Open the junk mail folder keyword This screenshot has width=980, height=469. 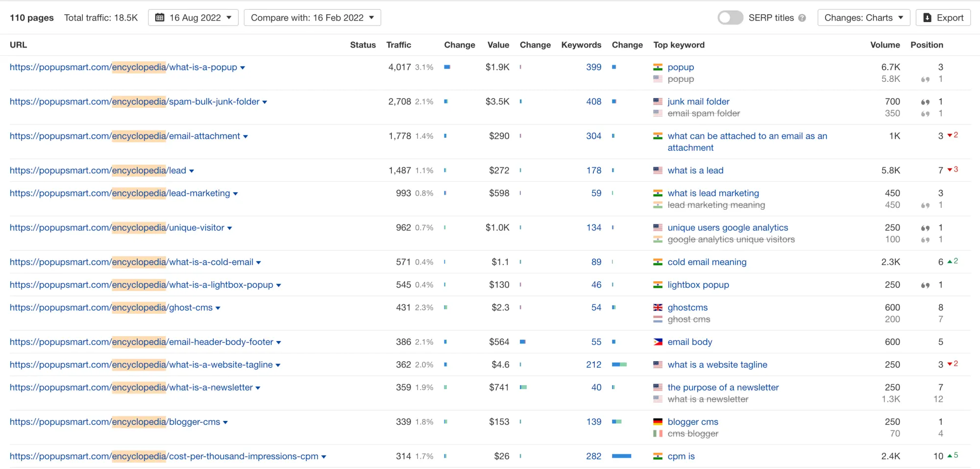(x=698, y=101)
